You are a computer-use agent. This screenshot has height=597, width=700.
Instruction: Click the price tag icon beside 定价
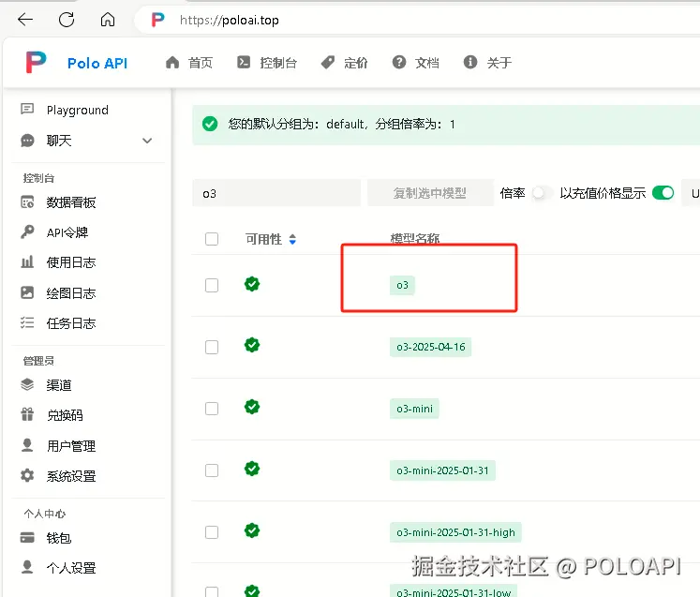(328, 63)
